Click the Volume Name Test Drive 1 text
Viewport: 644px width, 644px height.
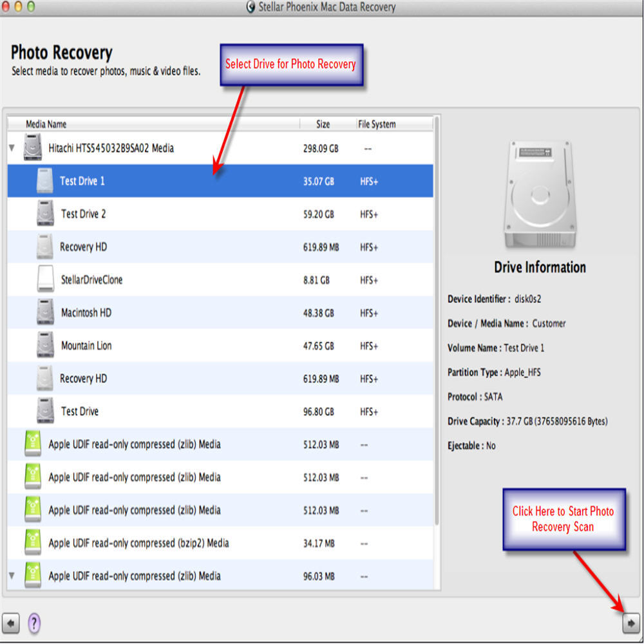click(496, 348)
